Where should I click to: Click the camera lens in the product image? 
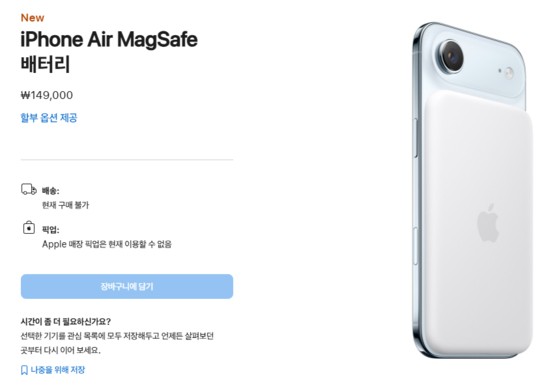coord(452,56)
